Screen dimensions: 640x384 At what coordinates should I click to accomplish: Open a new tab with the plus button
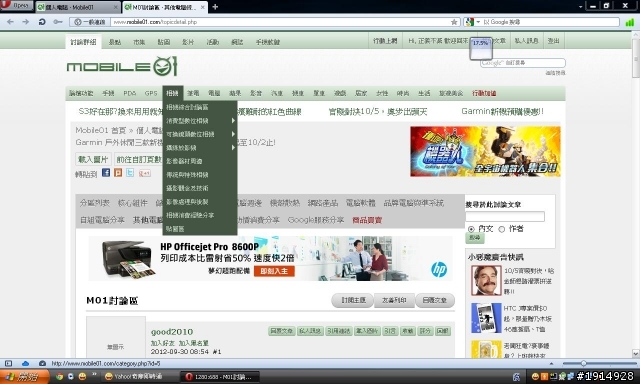[215, 7]
